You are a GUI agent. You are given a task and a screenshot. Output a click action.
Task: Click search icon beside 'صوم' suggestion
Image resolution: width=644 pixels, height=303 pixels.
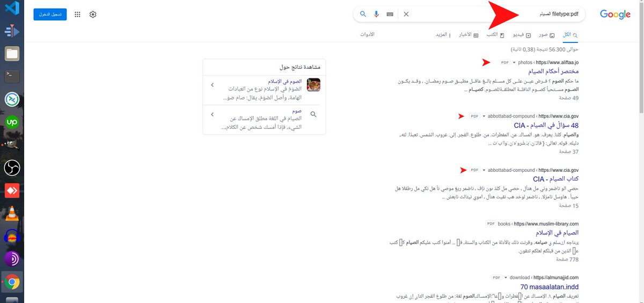click(x=313, y=114)
